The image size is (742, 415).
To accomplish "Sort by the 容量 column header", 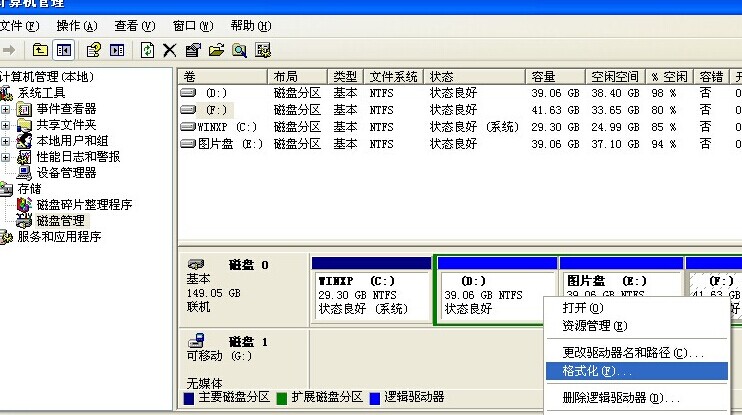I will tap(555, 77).
